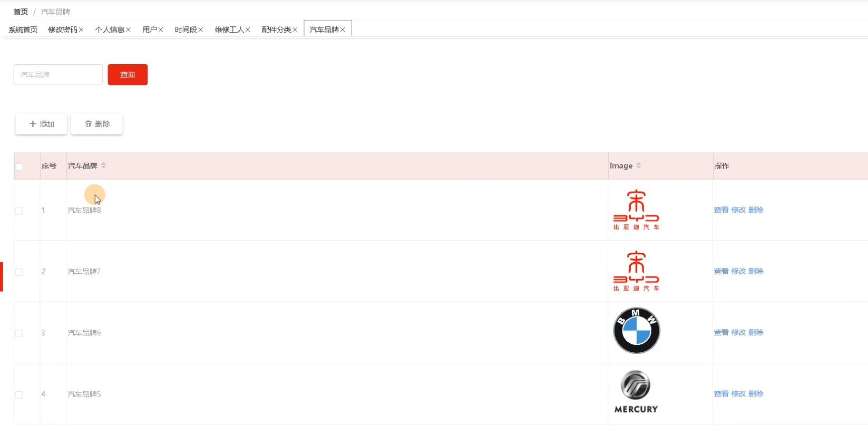The image size is (868, 426).
Task: Switch to the 修改密码 tab
Action: (62, 29)
